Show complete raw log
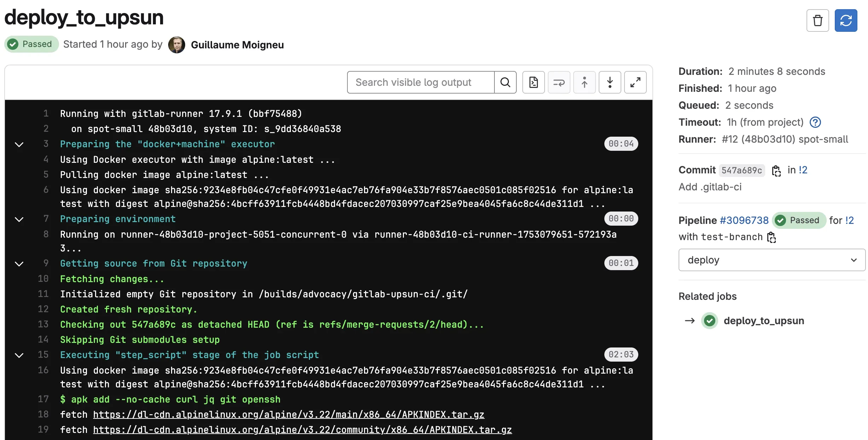Image resolution: width=868 pixels, height=440 pixels. click(533, 82)
